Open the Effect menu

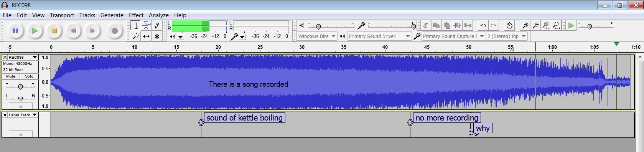coord(136,15)
